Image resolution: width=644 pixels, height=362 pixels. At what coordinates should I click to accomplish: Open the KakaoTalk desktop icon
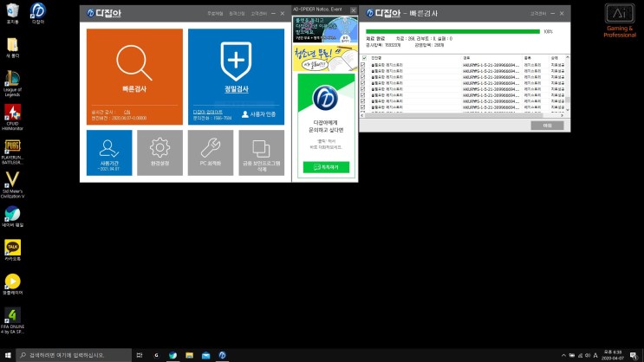tap(13, 250)
